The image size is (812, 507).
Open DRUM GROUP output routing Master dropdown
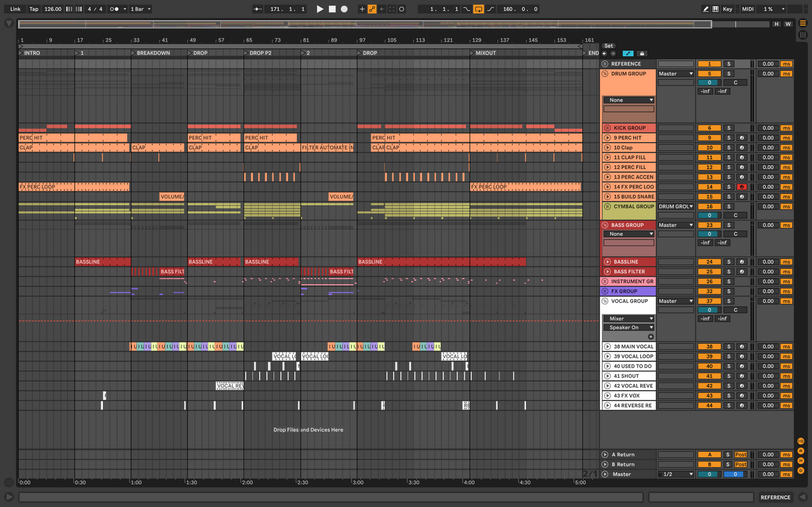click(676, 74)
